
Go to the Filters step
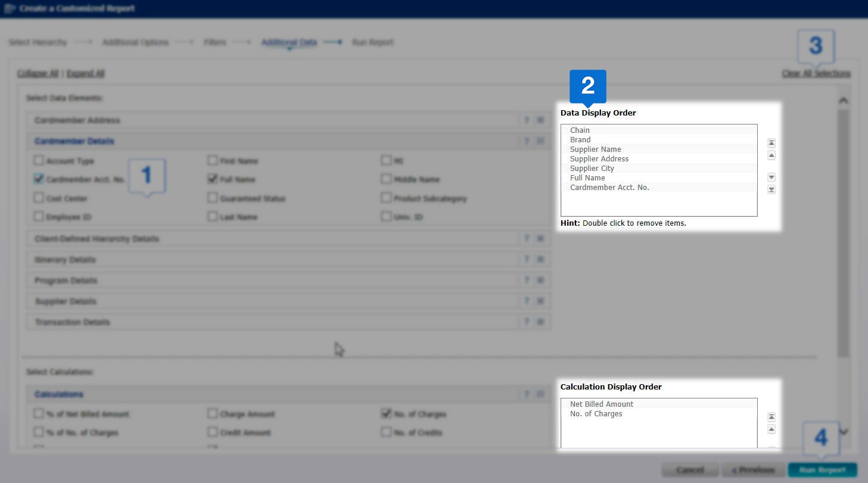214,42
